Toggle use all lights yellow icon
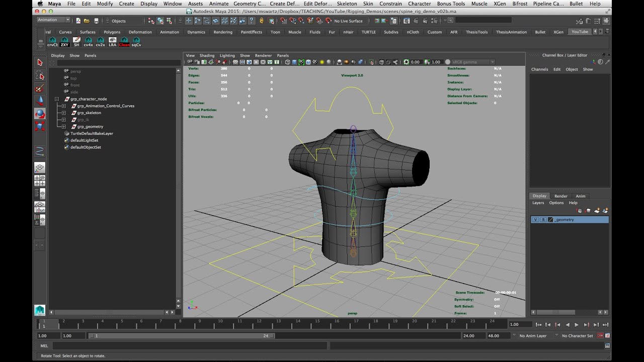This screenshot has width=644, height=362. point(322,62)
